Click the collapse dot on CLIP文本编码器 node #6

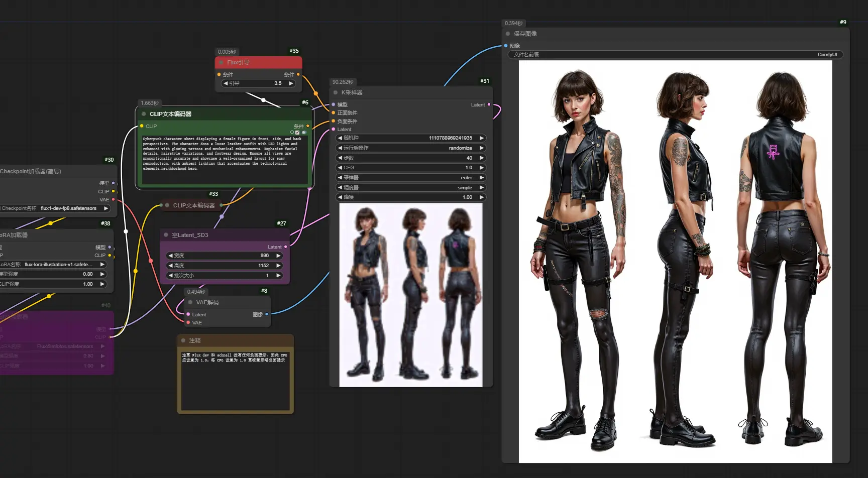(144, 114)
